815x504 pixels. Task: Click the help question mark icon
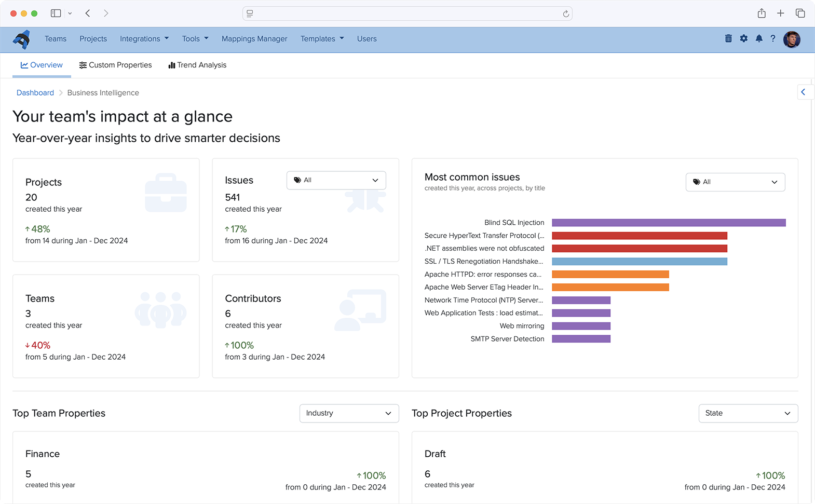click(x=773, y=38)
